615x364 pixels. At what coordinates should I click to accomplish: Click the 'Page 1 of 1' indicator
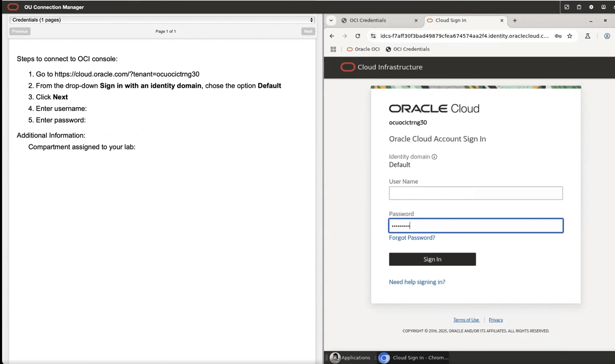coord(165,32)
